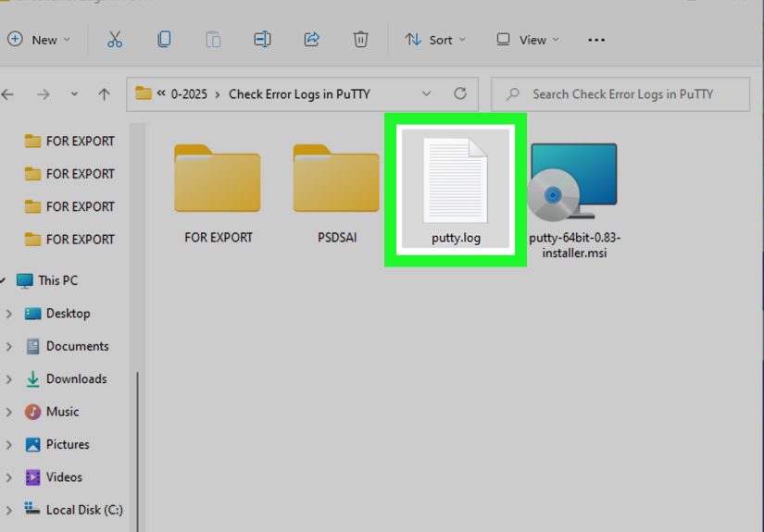The height and width of the screenshot is (532, 764).
Task: Open the recent locations chevron
Action: click(74, 94)
